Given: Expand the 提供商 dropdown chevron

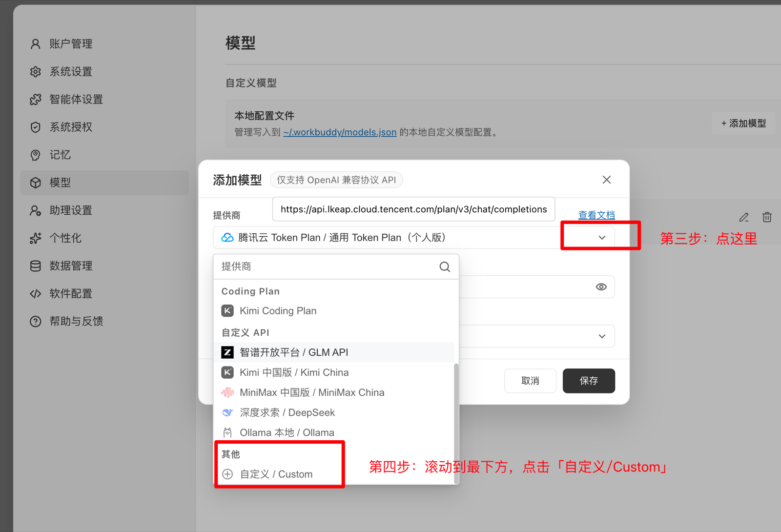Looking at the screenshot, I should tap(602, 238).
